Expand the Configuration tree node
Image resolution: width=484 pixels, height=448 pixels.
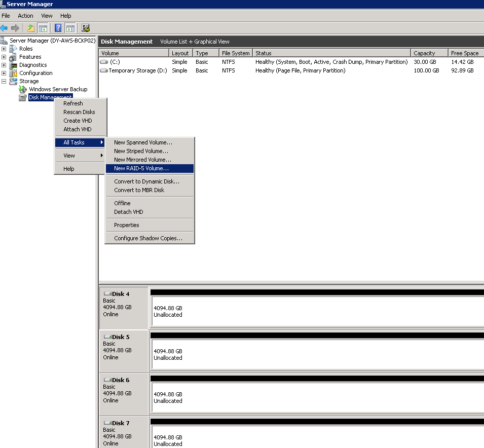tap(4, 73)
